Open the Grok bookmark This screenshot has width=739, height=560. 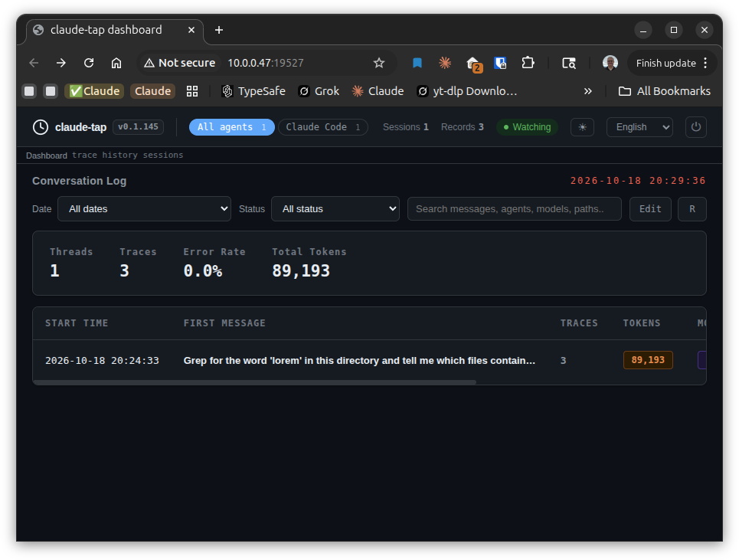[x=319, y=91]
